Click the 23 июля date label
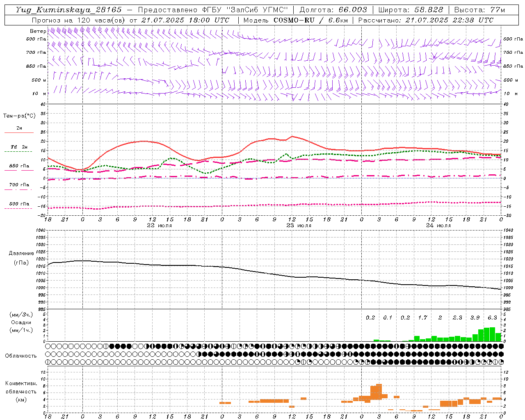525x420 pixels. coord(299,226)
